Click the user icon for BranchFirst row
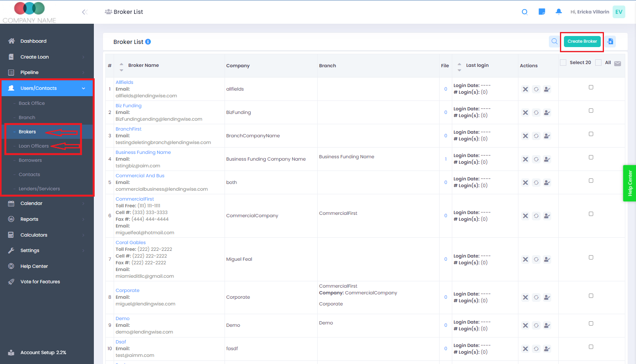The image size is (636, 364). [547, 136]
